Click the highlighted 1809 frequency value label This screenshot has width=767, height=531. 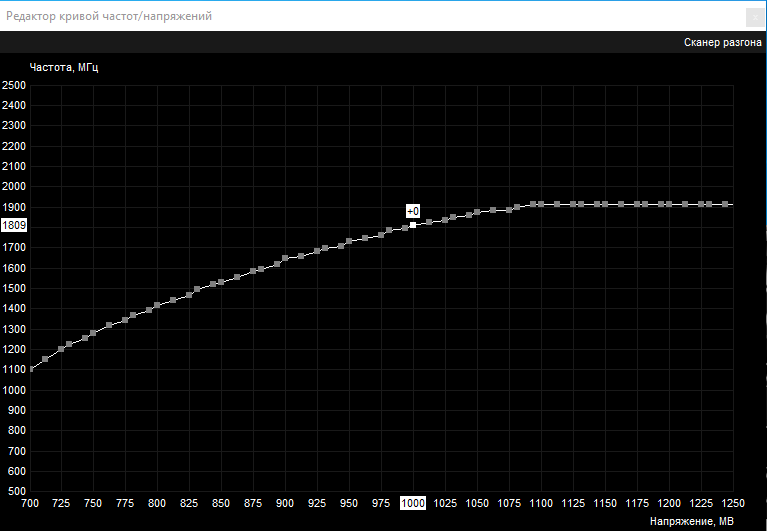(14, 226)
